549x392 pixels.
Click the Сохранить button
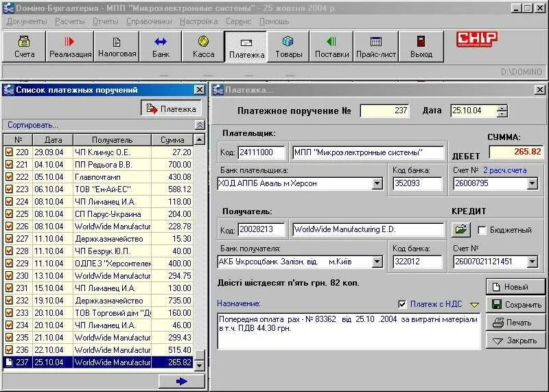[515, 305]
